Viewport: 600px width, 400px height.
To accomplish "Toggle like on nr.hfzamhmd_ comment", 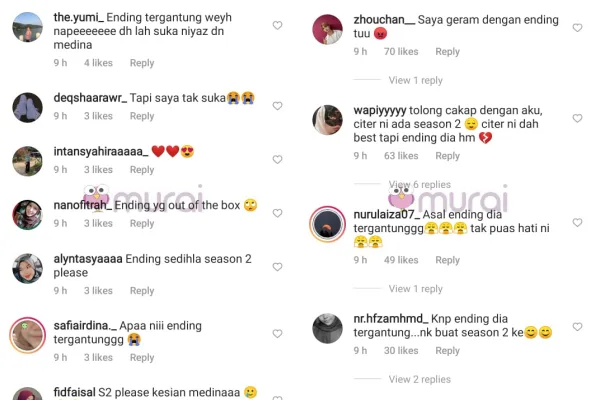I will pyautogui.click(x=577, y=327).
